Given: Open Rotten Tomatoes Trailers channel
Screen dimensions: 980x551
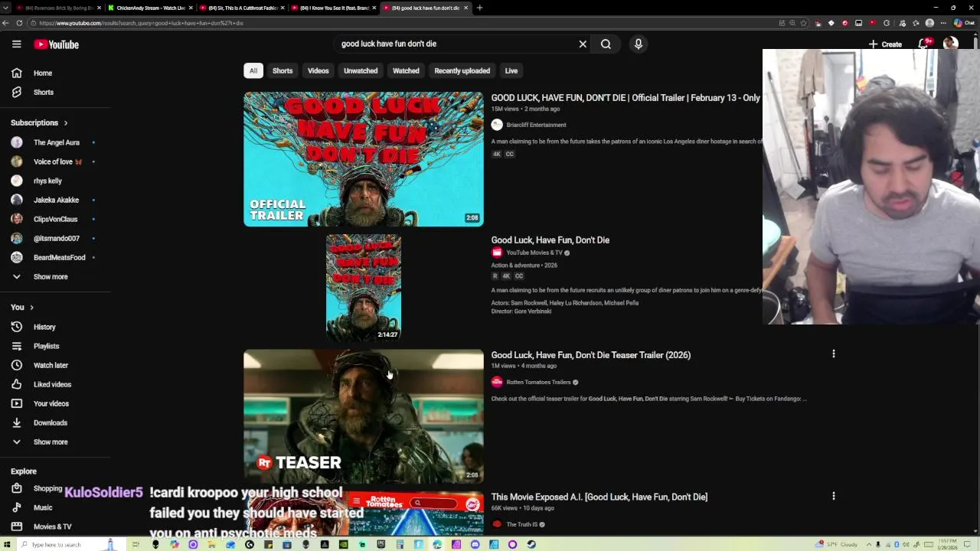Looking at the screenshot, I should pos(538,382).
